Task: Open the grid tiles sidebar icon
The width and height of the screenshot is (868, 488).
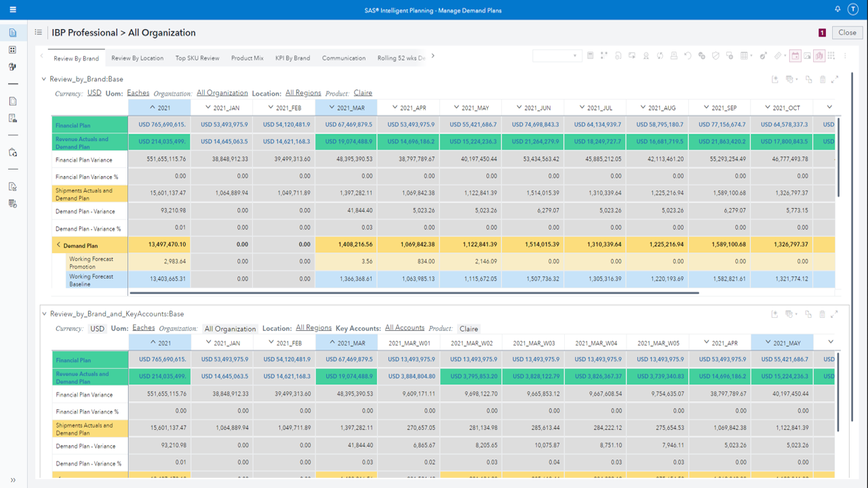Action: [x=13, y=49]
